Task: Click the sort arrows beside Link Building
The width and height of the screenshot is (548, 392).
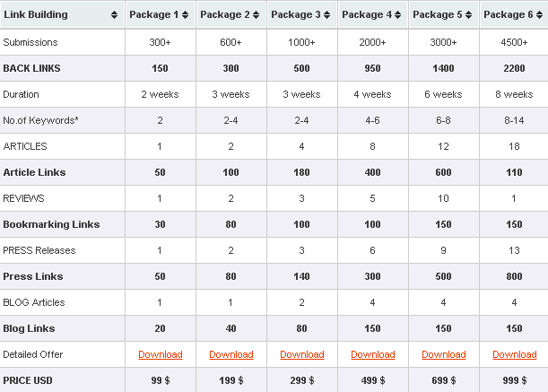Action: point(113,15)
